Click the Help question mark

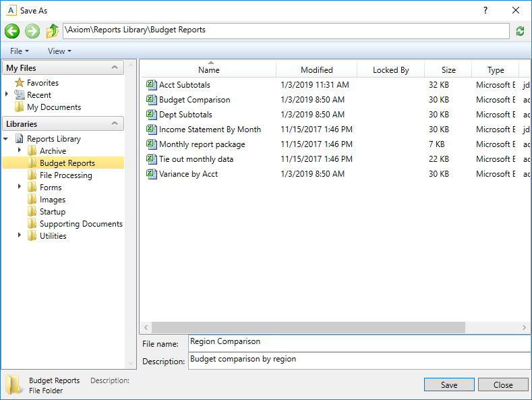[485, 10]
